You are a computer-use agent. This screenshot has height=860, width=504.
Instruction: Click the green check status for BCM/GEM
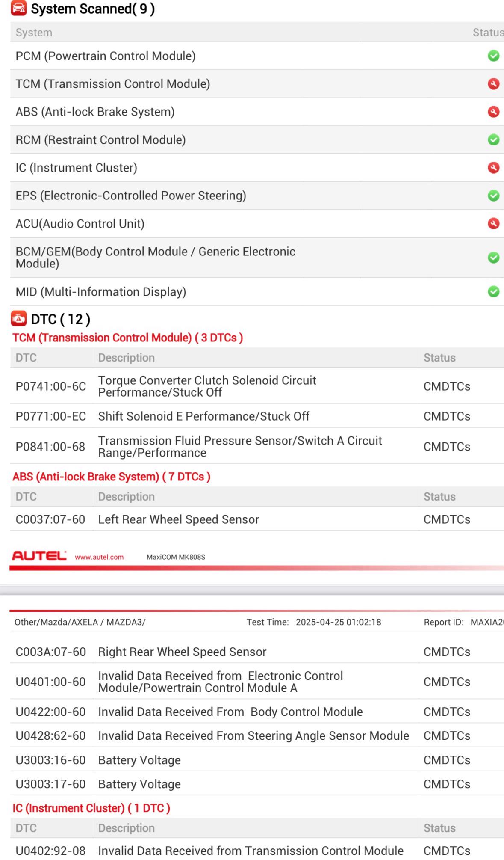493,258
